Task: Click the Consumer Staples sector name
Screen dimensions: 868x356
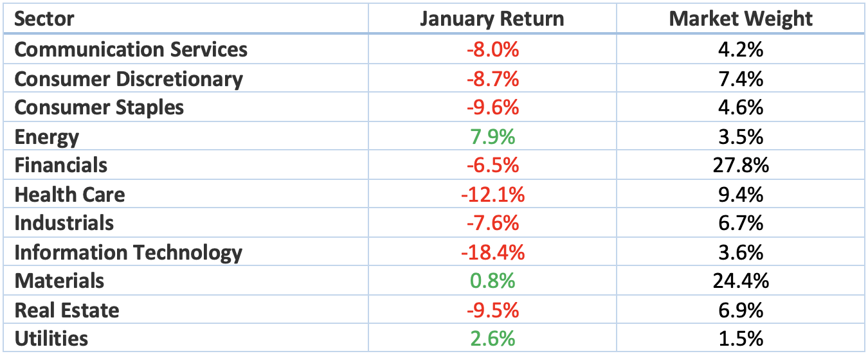Action: [99, 107]
